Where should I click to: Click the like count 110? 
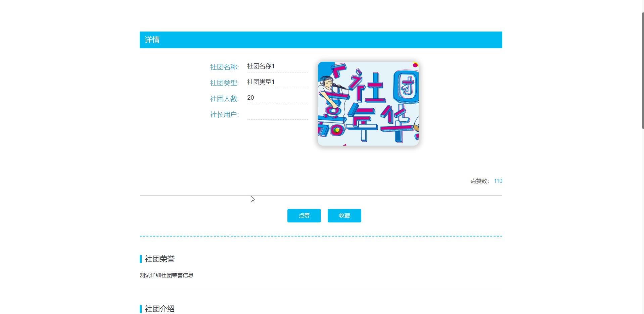tap(498, 181)
